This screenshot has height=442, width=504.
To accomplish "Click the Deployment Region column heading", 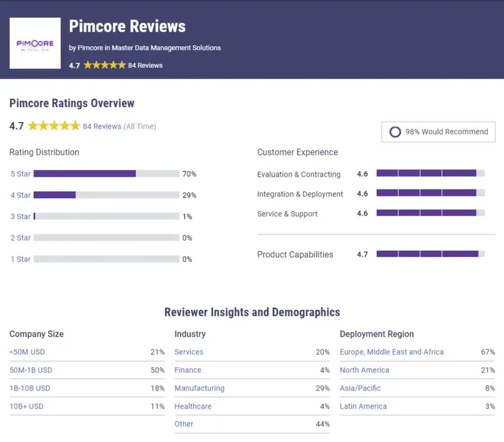I will tap(377, 334).
